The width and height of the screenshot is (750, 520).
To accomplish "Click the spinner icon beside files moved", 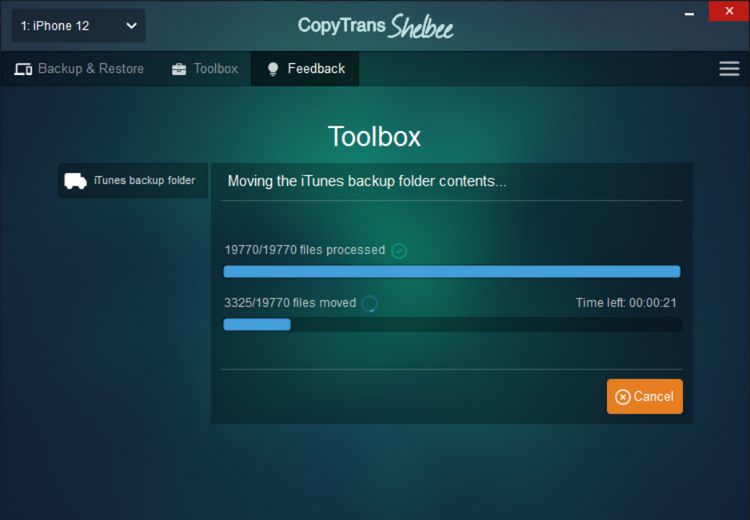I will click(x=369, y=303).
